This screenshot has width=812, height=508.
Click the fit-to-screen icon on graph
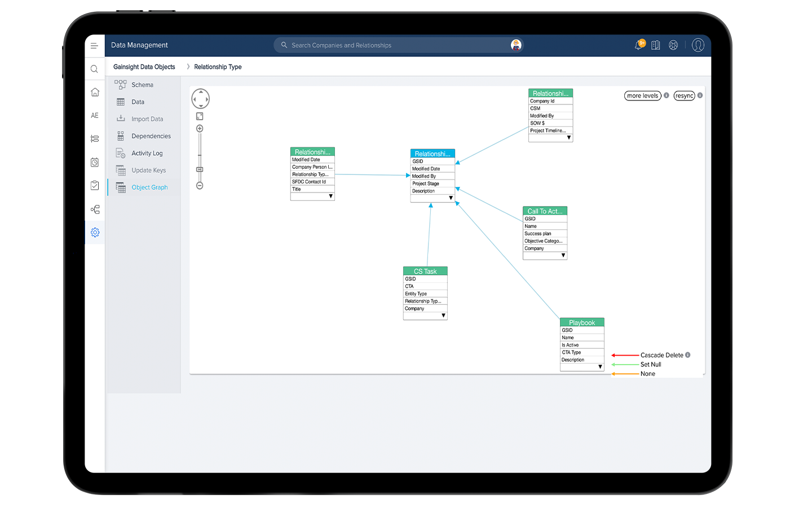(200, 116)
